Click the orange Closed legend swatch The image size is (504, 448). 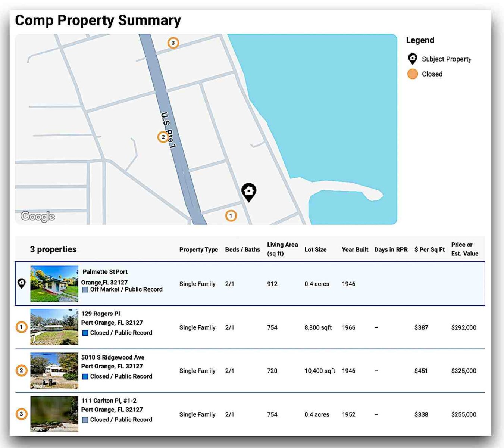[412, 74]
